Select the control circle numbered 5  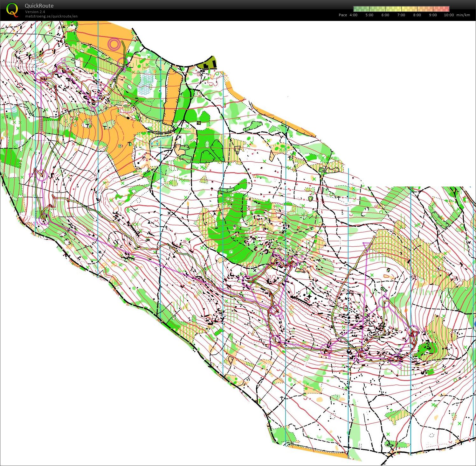(x=326, y=350)
